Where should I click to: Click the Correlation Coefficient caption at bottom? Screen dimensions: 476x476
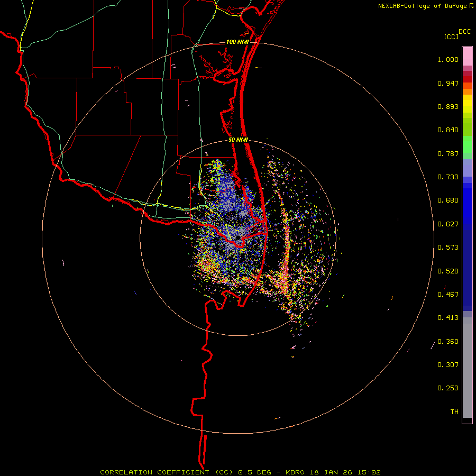(x=241, y=472)
